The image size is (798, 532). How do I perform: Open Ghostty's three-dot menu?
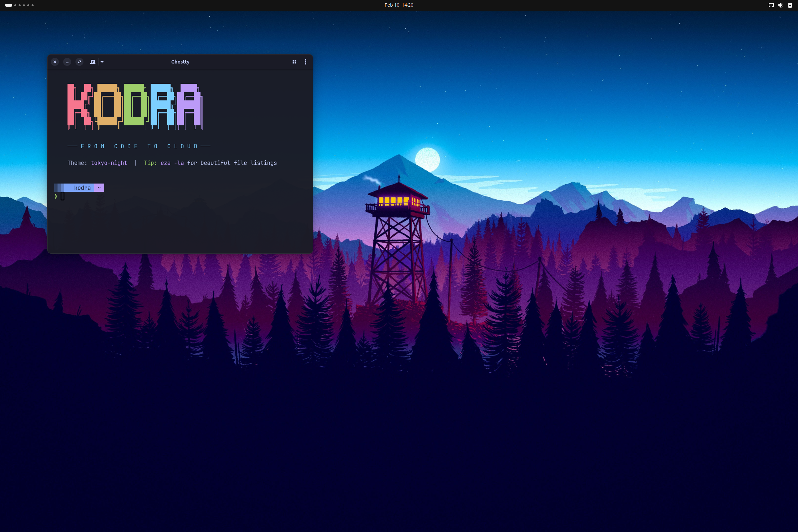(x=305, y=62)
